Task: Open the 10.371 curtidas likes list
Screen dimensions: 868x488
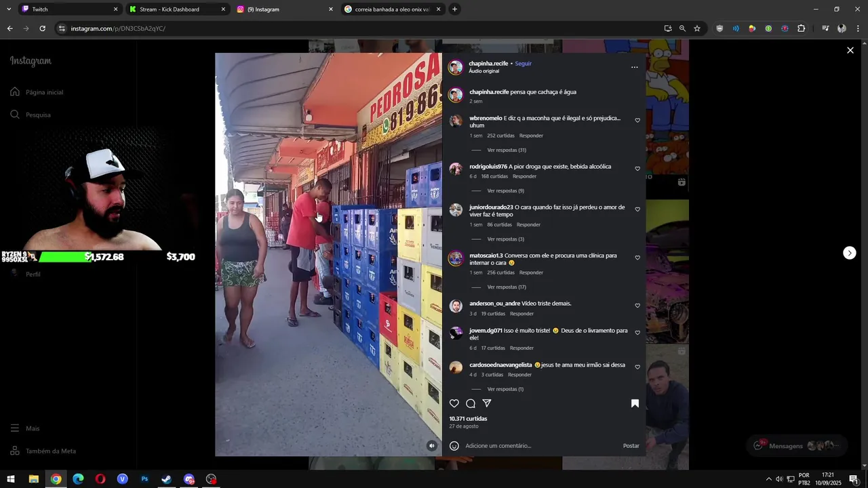Action: tap(468, 419)
